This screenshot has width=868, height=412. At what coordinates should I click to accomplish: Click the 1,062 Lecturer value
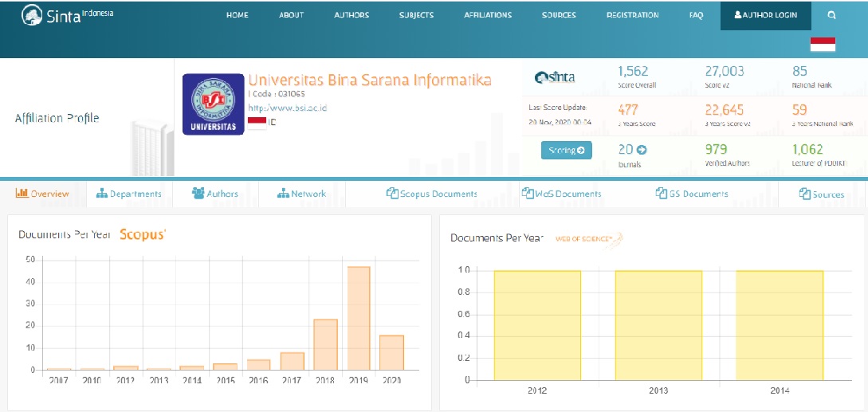(807, 149)
